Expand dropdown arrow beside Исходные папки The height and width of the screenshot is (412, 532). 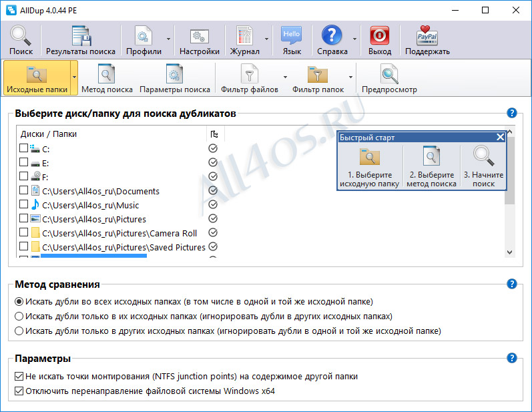coord(74,77)
